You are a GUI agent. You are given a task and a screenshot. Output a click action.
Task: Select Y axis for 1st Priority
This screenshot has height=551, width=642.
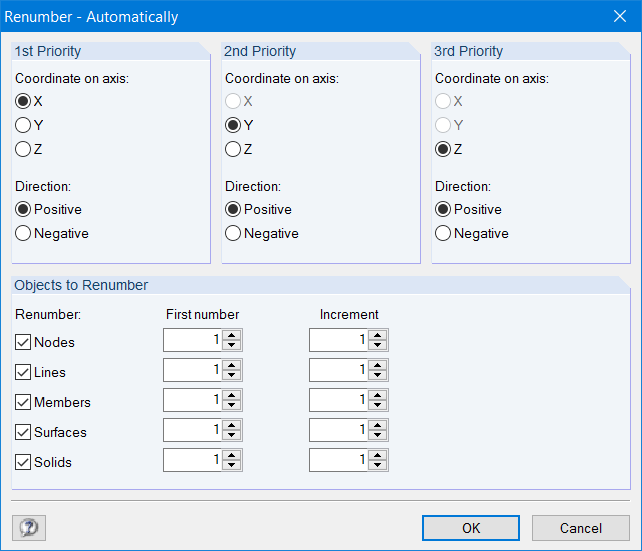point(23,125)
